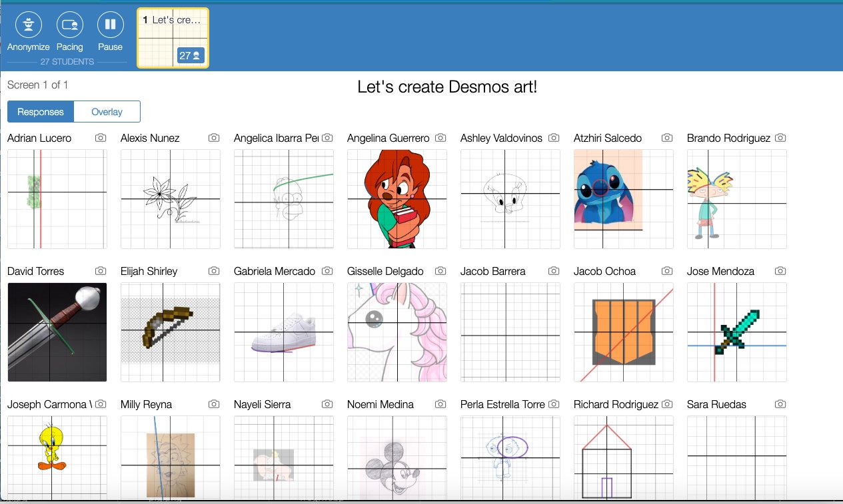
Task: Select the Responses tab
Action: pos(40,112)
